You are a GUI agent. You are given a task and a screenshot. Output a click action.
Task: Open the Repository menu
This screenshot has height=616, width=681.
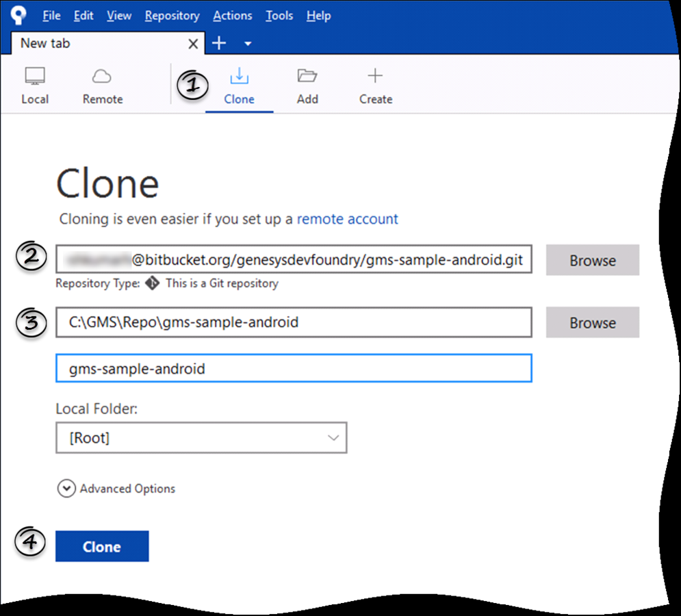[172, 16]
